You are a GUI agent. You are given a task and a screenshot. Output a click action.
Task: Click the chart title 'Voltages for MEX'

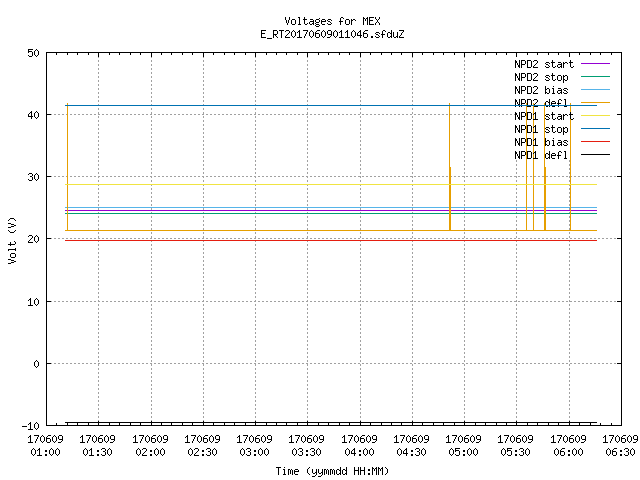tap(332, 21)
